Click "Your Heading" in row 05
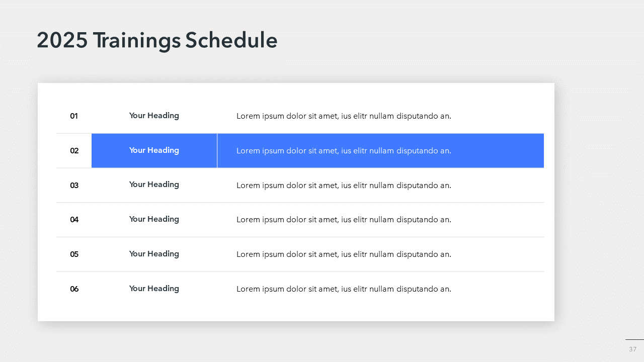The width and height of the screenshot is (644, 362). tap(154, 254)
